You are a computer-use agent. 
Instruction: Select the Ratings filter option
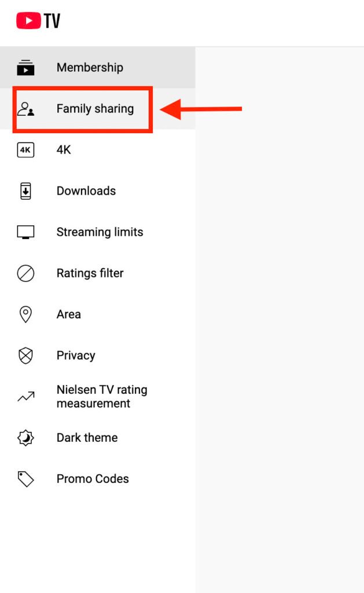[90, 273]
